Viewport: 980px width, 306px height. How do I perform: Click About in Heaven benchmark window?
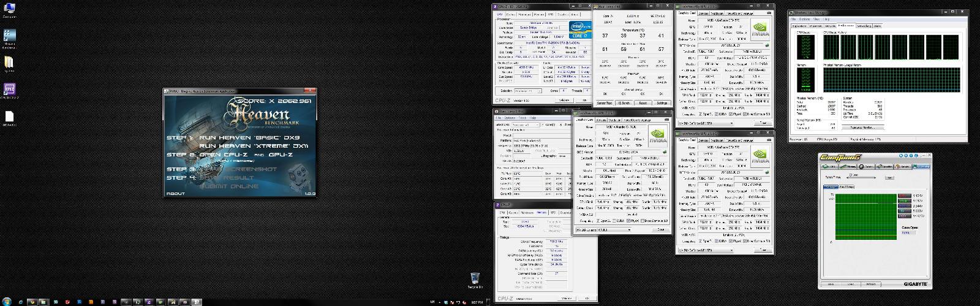tap(175, 194)
